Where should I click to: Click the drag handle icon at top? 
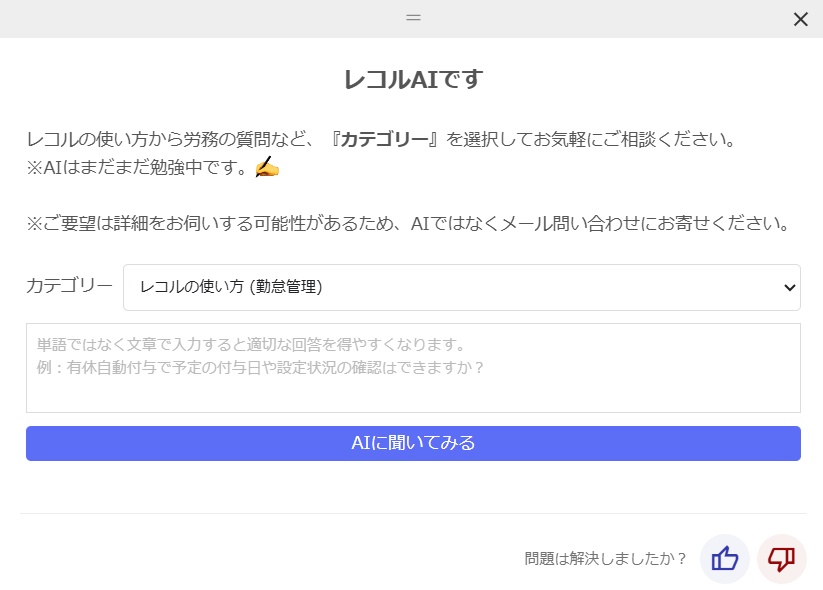[413, 18]
